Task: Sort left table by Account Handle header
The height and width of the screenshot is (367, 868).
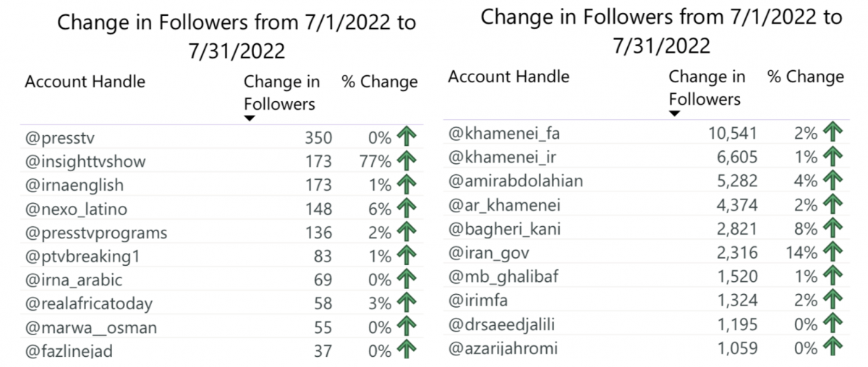Action: coord(85,82)
